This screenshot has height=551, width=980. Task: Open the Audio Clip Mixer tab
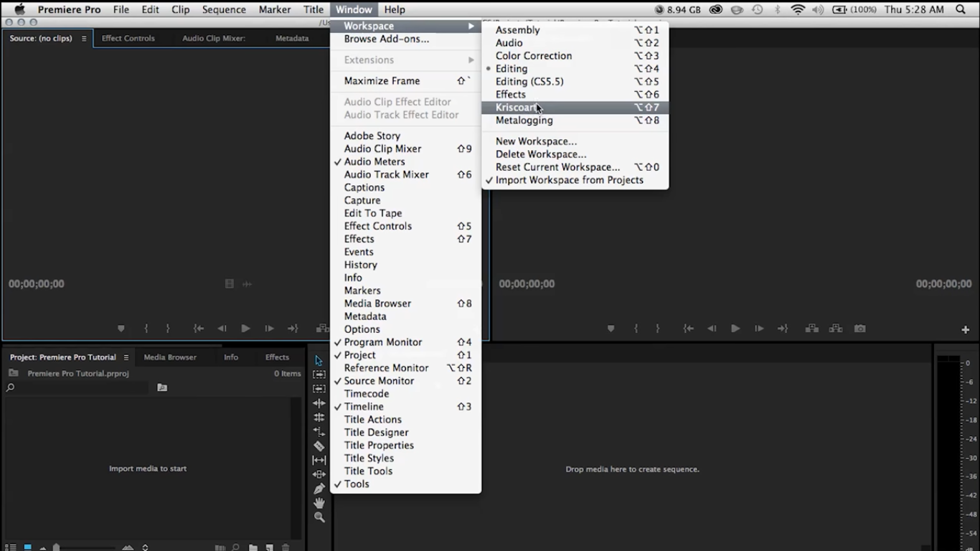[214, 39]
